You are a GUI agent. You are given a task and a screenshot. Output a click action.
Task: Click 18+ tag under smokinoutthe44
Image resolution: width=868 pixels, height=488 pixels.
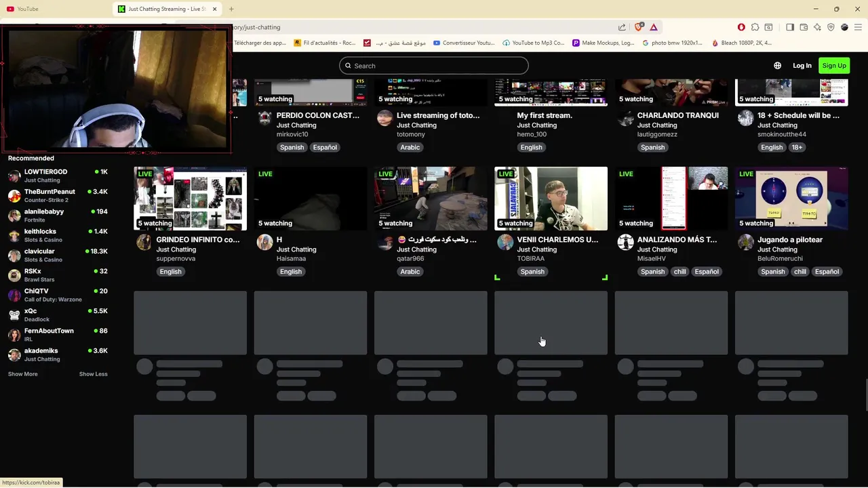pyautogui.click(x=797, y=147)
